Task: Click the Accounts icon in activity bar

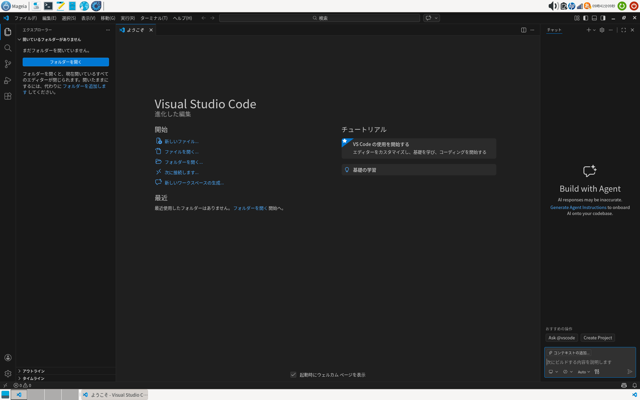Action: pos(8,357)
